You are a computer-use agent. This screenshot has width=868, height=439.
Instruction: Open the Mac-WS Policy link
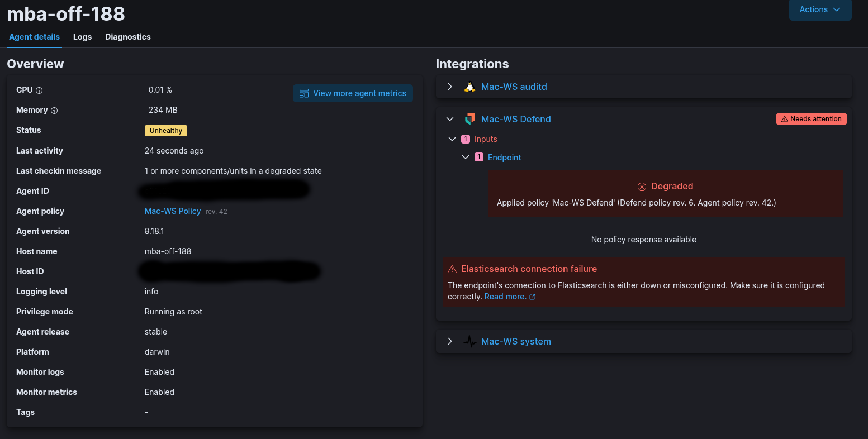pos(173,211)
